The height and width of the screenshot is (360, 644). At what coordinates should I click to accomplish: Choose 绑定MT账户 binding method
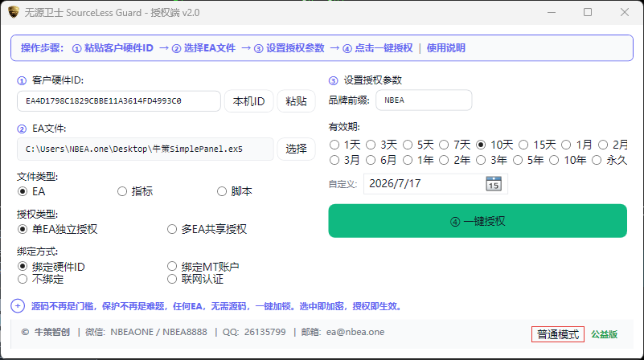click(x=203, y=267)
